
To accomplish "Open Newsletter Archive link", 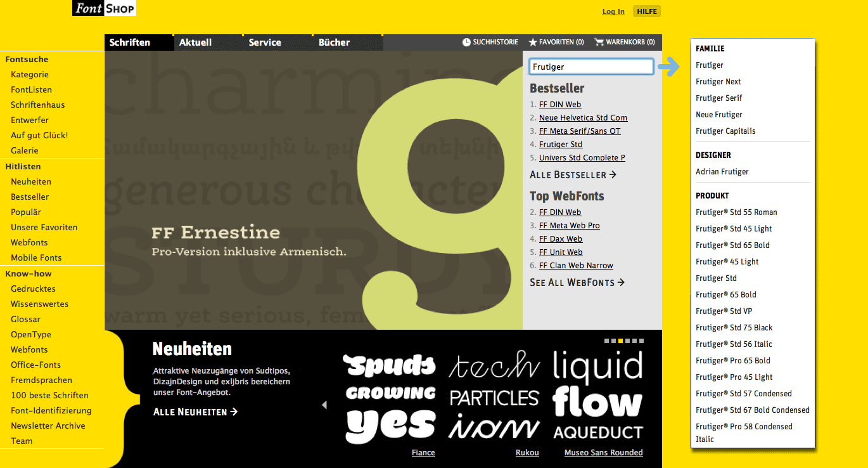I will (48, 426).
